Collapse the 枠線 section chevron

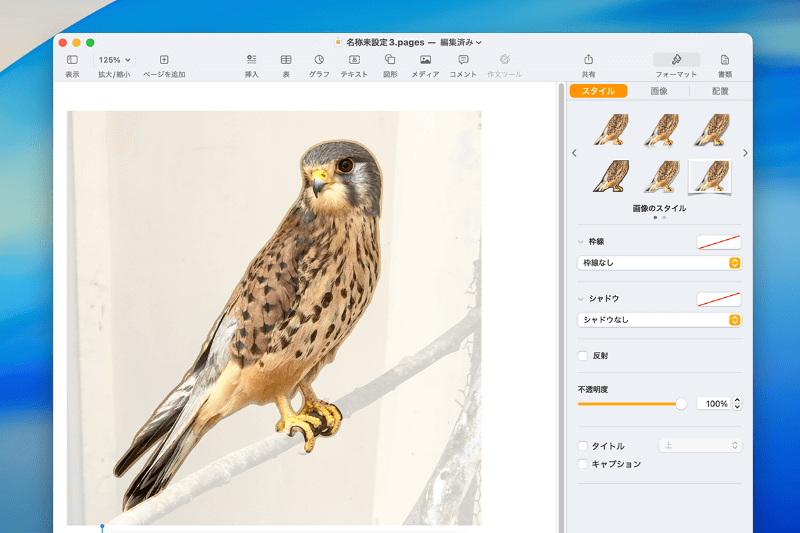click(581, 242)
